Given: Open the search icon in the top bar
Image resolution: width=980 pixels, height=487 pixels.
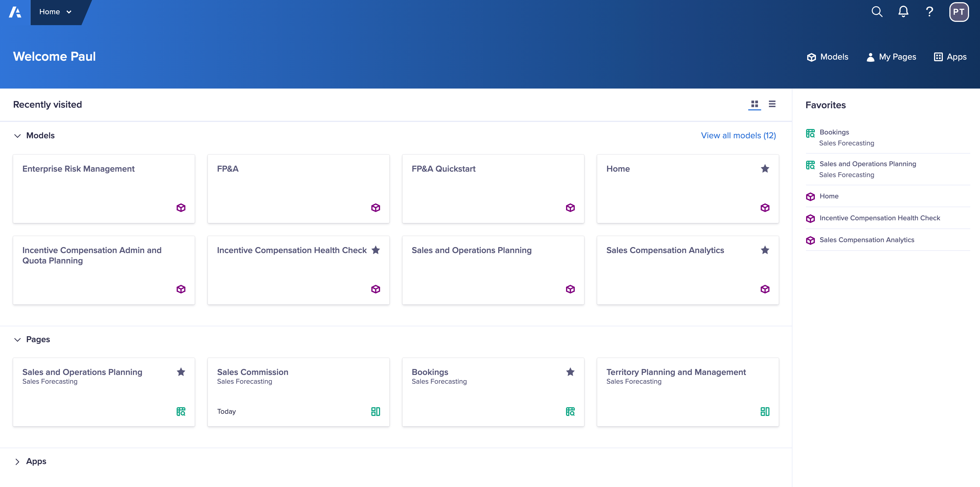Looking at the screenshot, I should tap(877, 12).
